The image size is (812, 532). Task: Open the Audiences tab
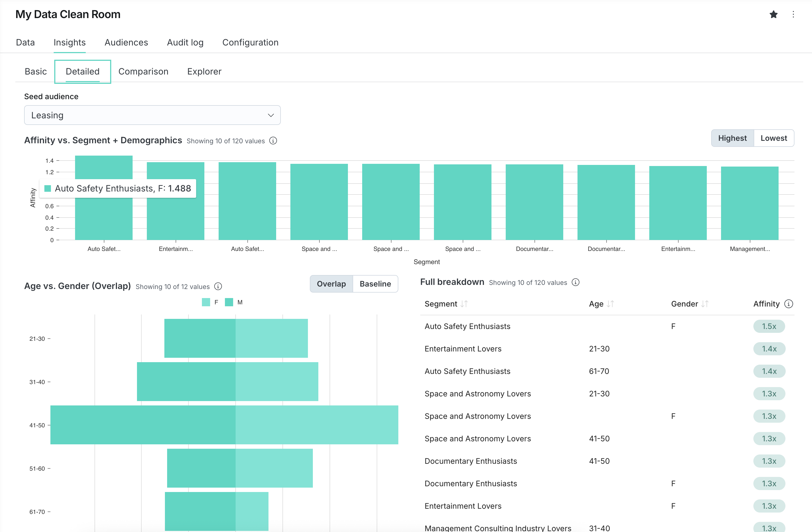point(126,42)
